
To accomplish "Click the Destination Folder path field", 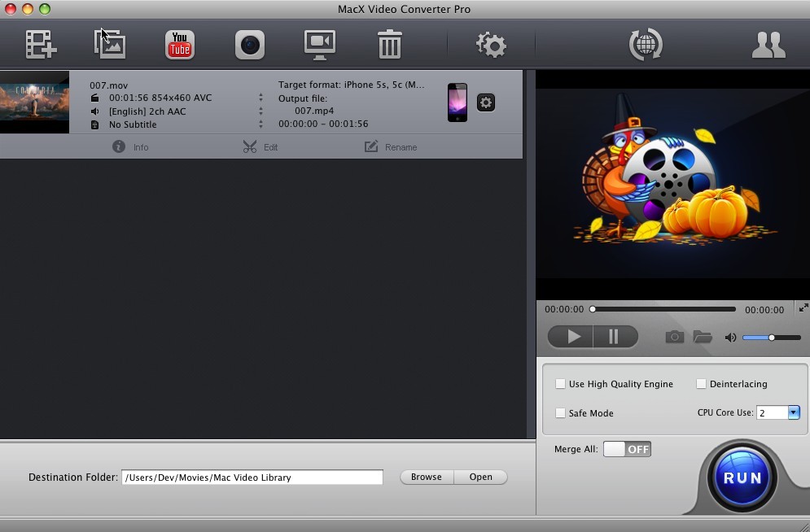I will tap(252, 477).
